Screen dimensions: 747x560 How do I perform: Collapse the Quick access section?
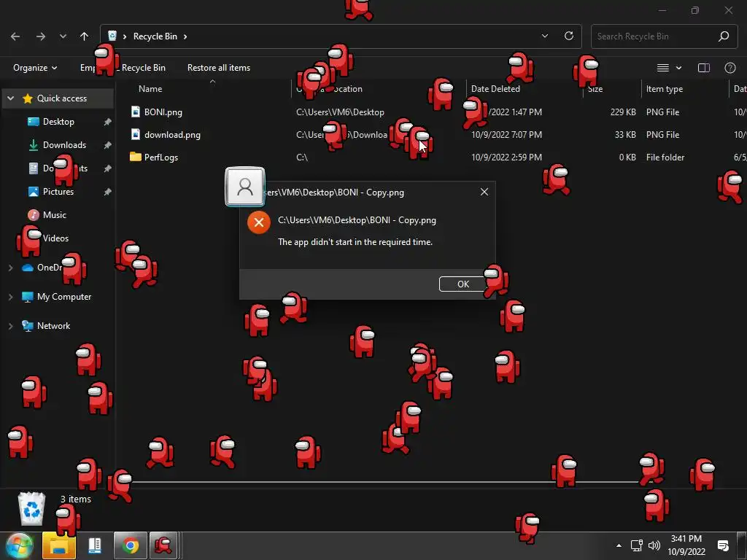coord(10,98)
